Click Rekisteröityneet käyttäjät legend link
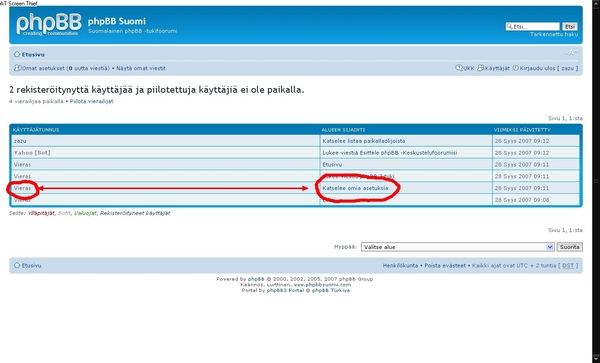 pos(135,213)
